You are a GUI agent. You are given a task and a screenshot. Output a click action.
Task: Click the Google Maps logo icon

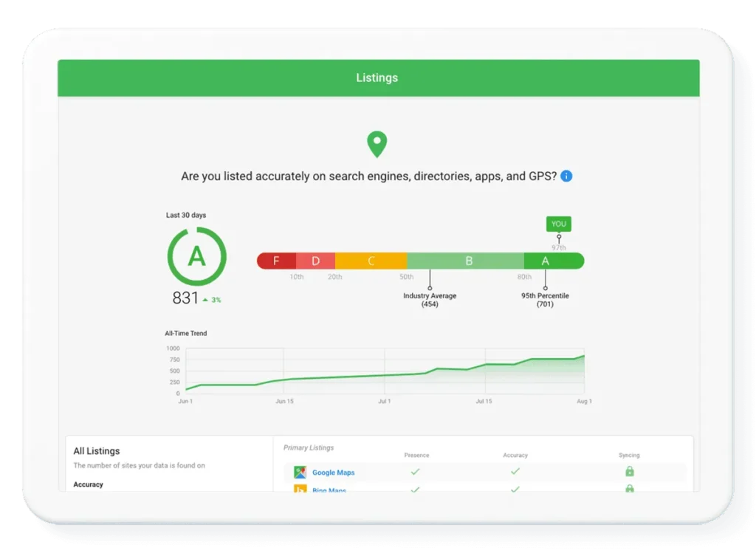point(300,472)
